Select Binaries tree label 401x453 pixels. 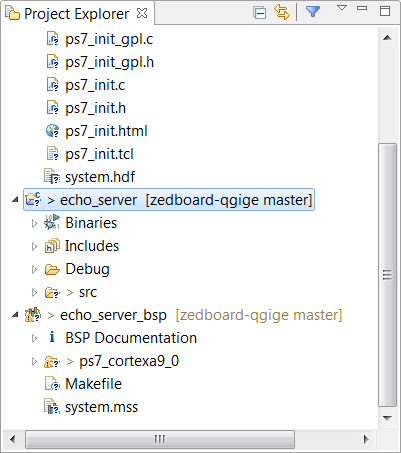(x=91, y=223)
